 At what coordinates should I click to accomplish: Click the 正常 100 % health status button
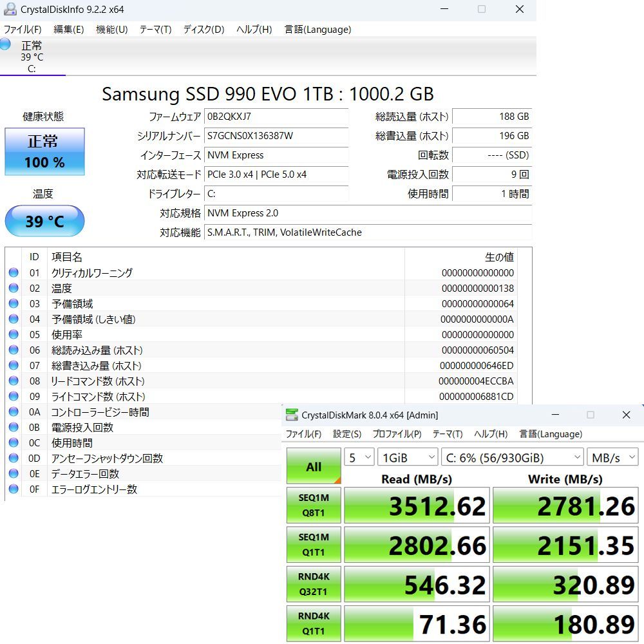(45, 151)
